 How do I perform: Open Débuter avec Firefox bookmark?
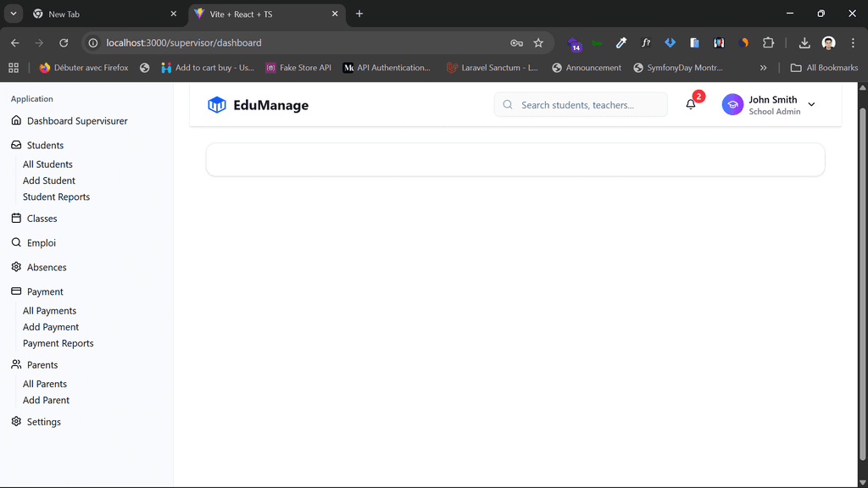[84, 68]
